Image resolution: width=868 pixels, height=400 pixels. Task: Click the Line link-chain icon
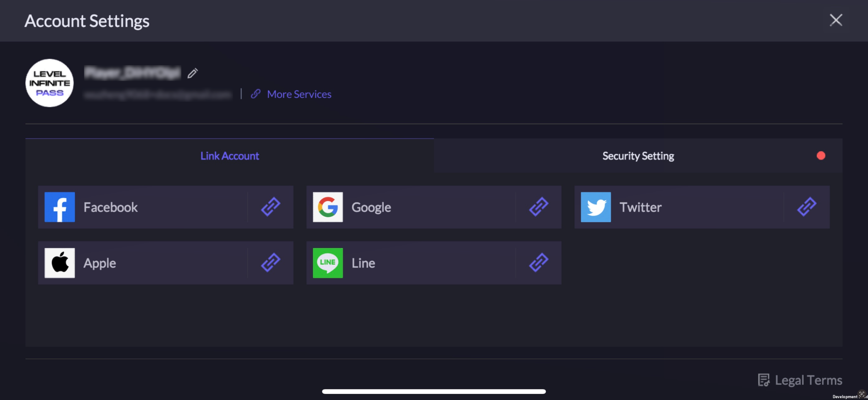click(539, 263)
